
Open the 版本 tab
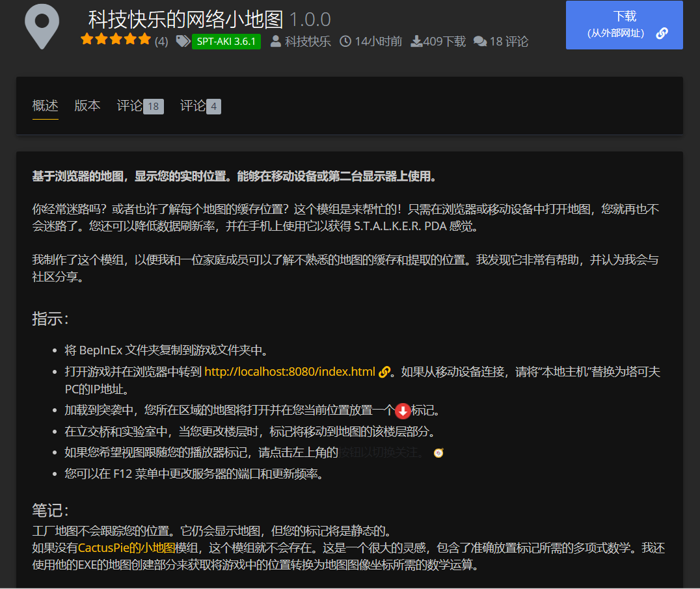87,106
